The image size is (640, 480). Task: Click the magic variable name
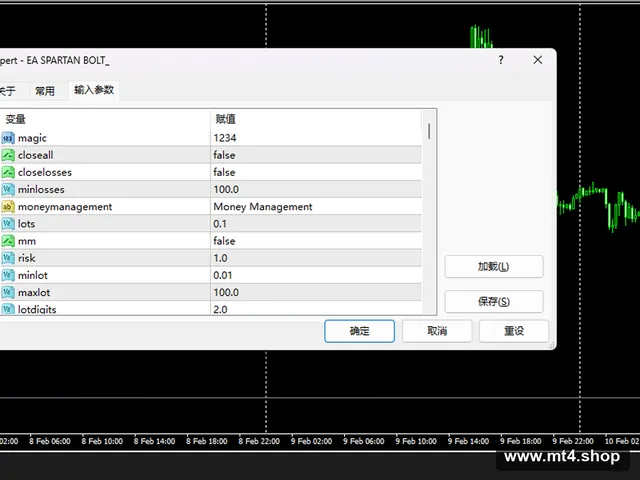(32, 138)
